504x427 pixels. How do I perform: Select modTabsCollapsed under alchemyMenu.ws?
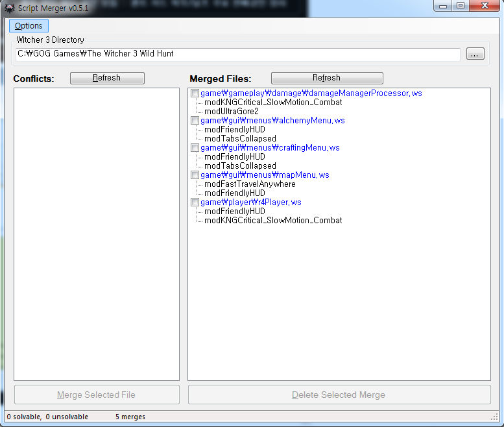click(240, 139)
